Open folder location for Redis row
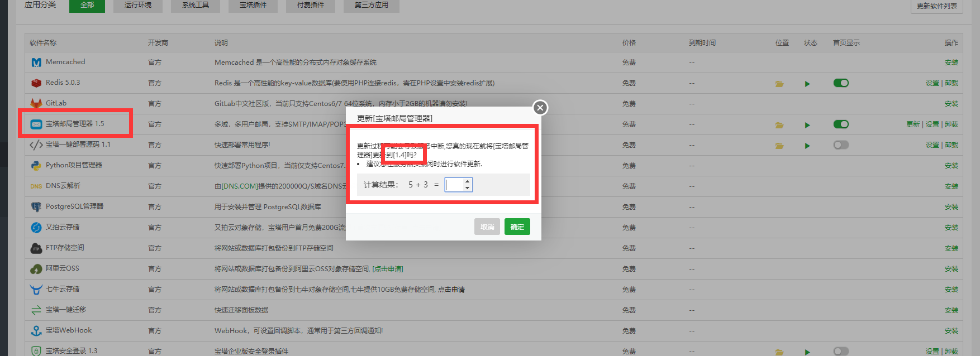Image resolution: width=980 pixels, height=356 pixels. 779,84
